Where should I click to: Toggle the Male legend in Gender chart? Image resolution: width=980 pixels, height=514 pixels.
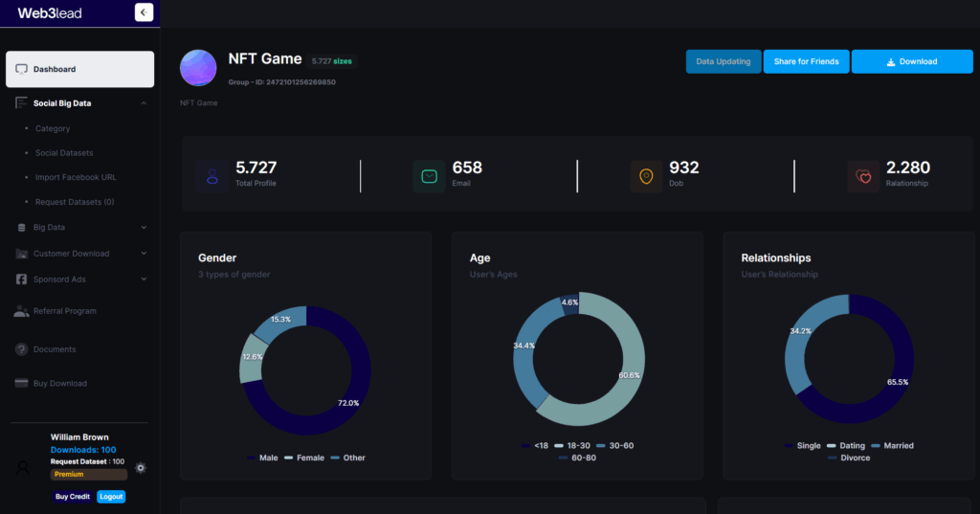click(262, 458)
